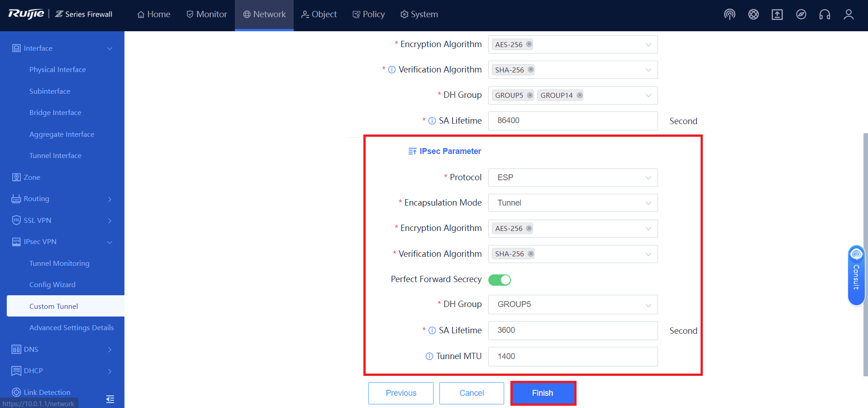
Task: Open Tunnel Interface page
Action: (x=55, y=156)
